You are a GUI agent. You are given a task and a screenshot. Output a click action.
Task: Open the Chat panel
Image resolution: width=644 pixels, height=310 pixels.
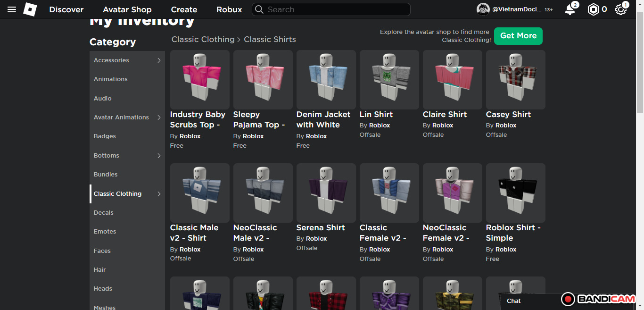[514, 301]
